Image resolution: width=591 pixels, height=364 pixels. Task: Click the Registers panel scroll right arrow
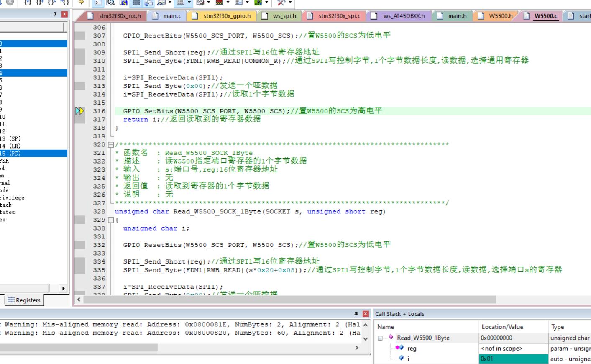63,288
